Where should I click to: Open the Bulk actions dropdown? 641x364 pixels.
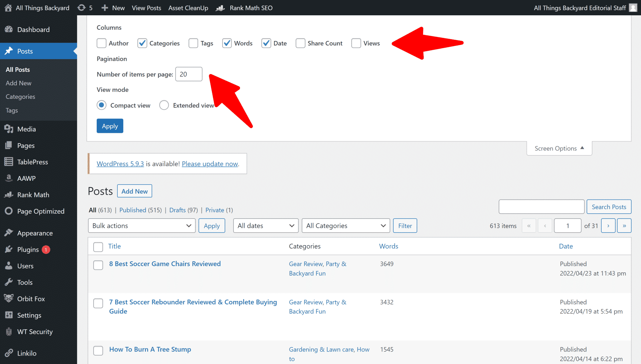(141, 225)
